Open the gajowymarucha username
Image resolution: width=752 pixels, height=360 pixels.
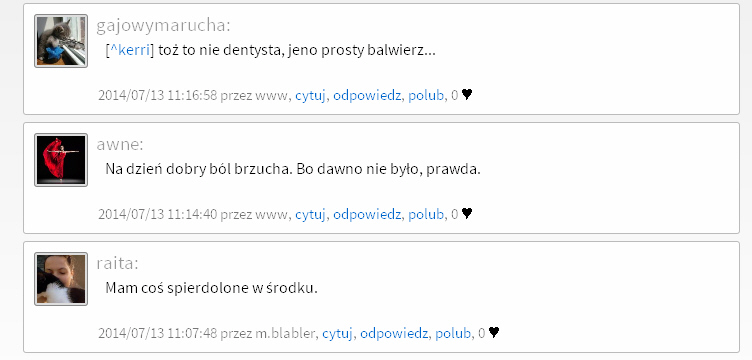163,26
